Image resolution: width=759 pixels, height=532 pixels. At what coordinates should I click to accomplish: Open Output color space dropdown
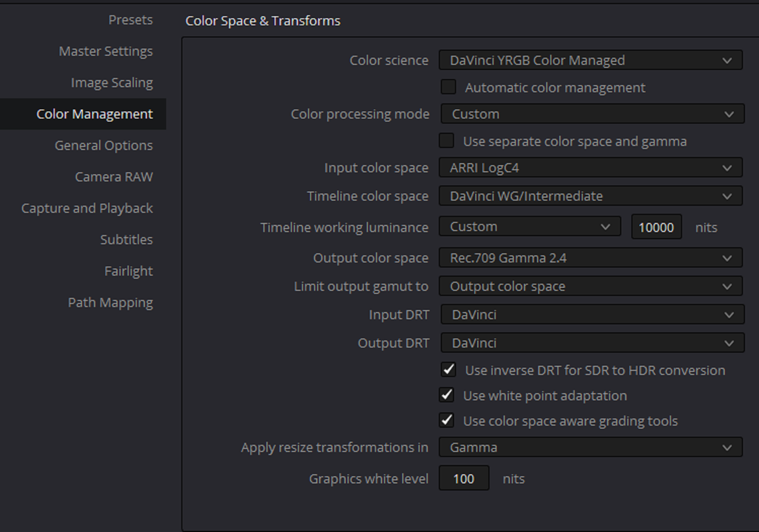coord(591,258)
